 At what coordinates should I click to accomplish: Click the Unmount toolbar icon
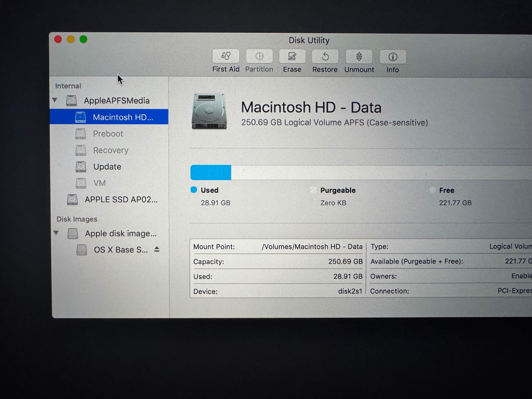pyautogui.click(x=359, y=57)
